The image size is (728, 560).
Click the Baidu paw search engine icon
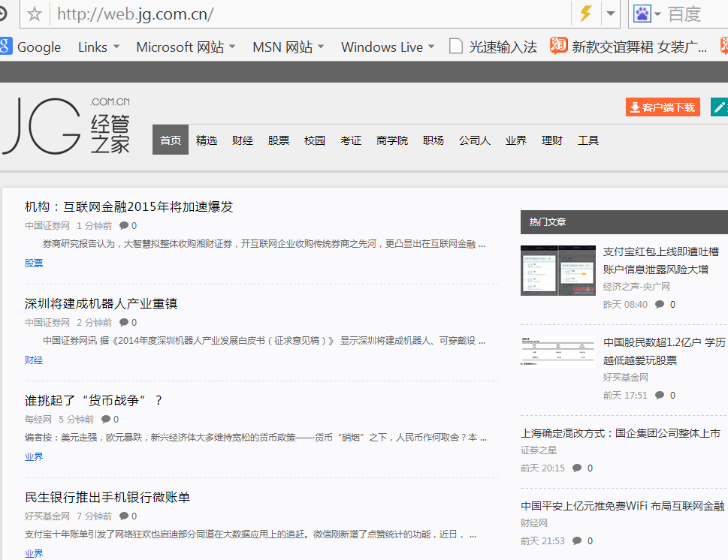(642, 14)
